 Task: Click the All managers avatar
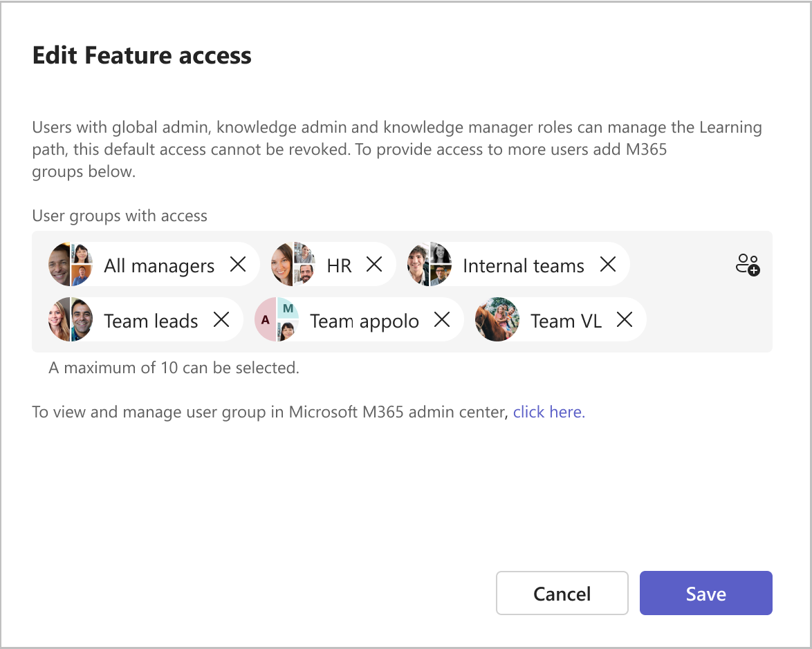point(71,264)
